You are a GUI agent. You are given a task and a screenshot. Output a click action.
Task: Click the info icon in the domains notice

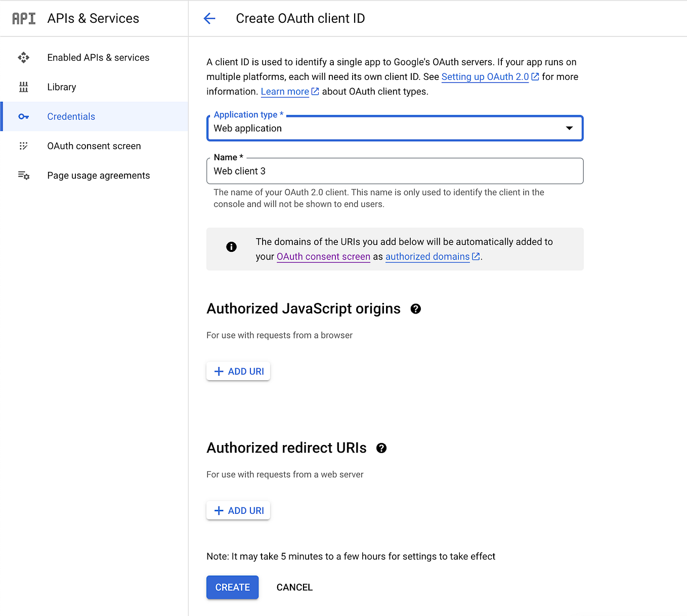click(x=231, y=247)
